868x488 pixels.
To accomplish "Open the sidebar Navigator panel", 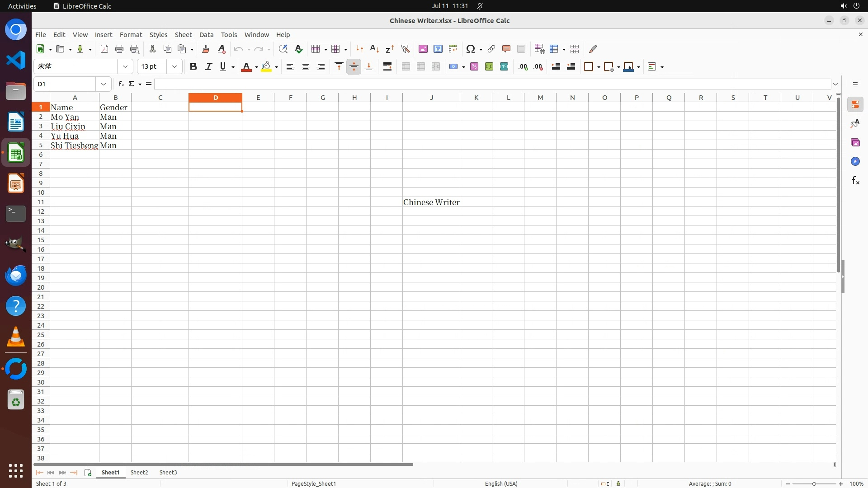I will click(855, 162).
